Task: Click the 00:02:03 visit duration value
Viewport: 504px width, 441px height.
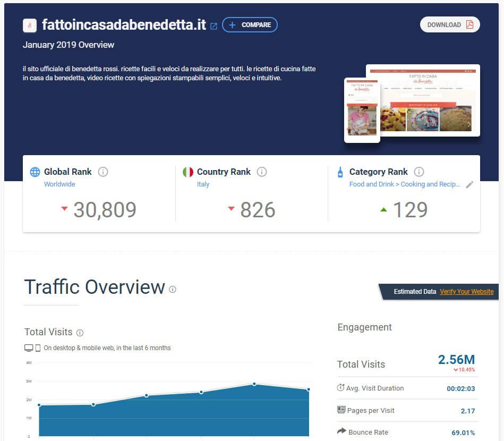Action: click(461, 388)
